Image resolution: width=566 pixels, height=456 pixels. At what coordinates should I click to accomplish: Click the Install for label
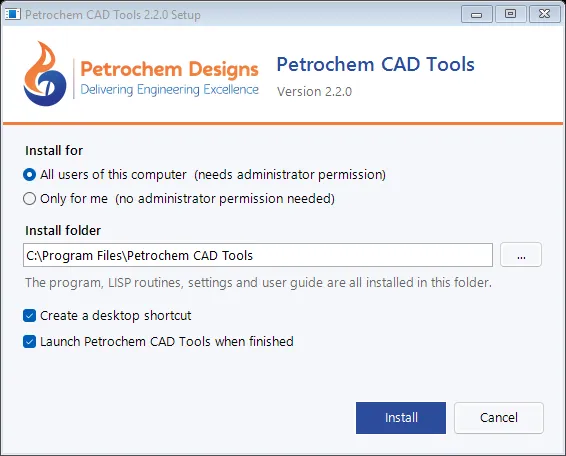pos(54,151)
